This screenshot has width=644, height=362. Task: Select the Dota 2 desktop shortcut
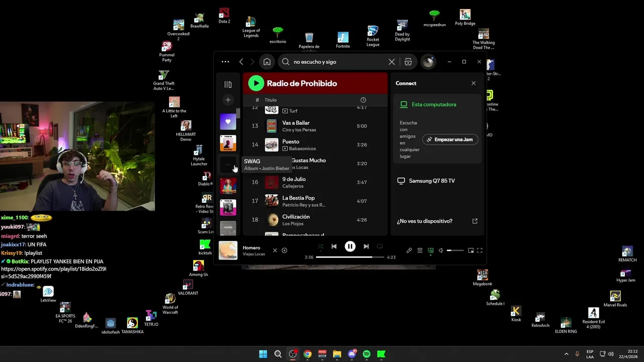click(224, 16)
